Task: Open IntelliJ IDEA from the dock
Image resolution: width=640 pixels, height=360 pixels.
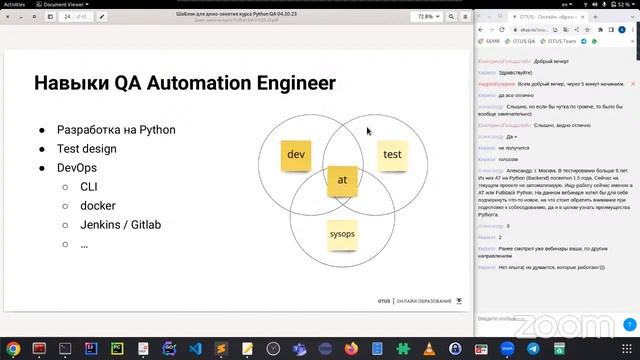Action: [91, 349]
